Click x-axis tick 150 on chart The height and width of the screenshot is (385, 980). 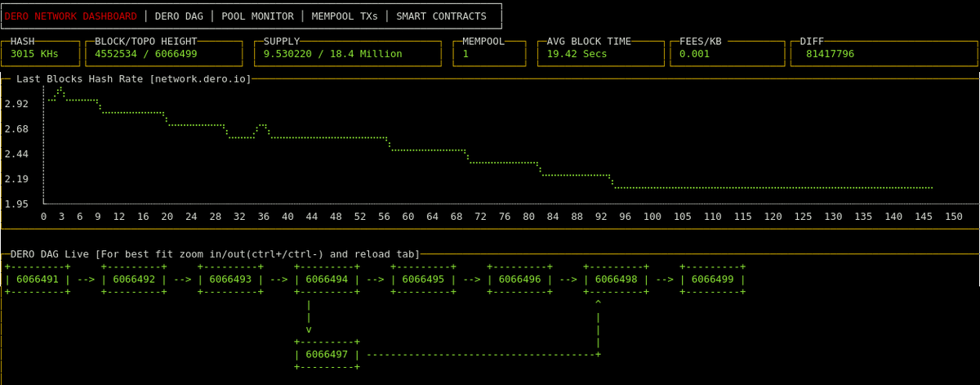coord(953,217)
